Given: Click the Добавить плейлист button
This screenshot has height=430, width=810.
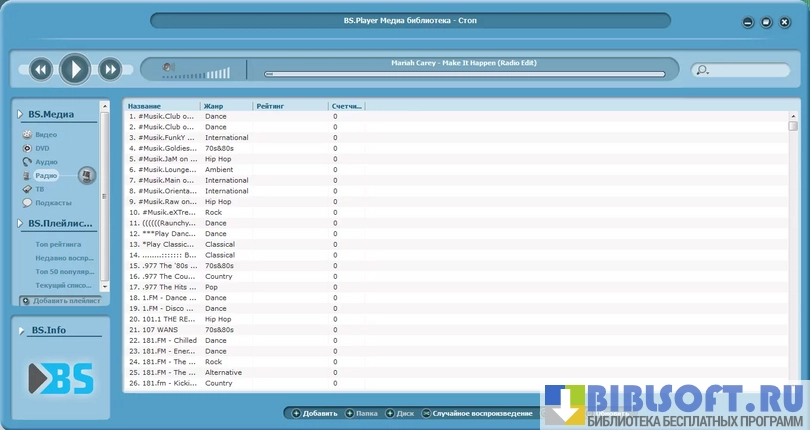Looking at the screenshot, I should point(61,300).
